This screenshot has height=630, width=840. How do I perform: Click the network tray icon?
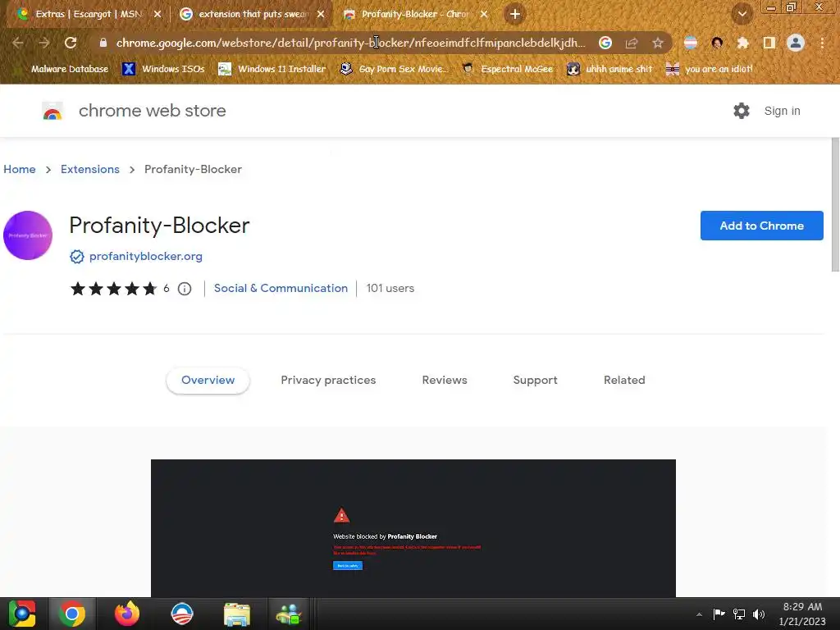tap(739, 614)
